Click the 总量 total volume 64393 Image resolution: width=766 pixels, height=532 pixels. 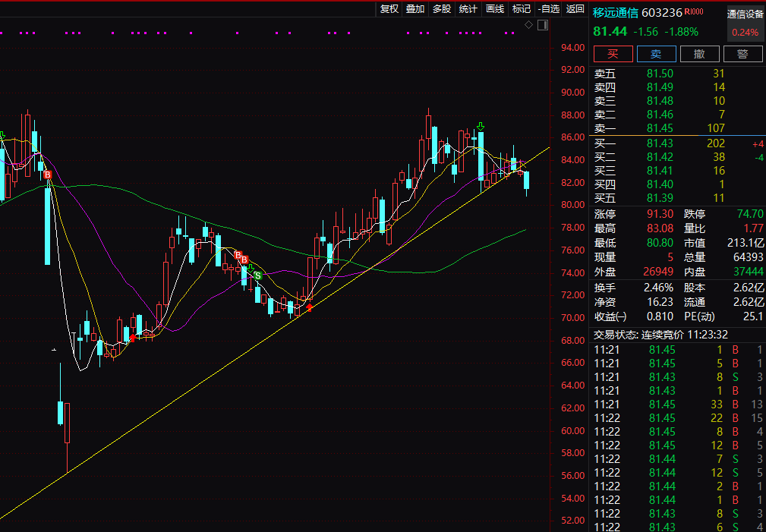(748, 257)
